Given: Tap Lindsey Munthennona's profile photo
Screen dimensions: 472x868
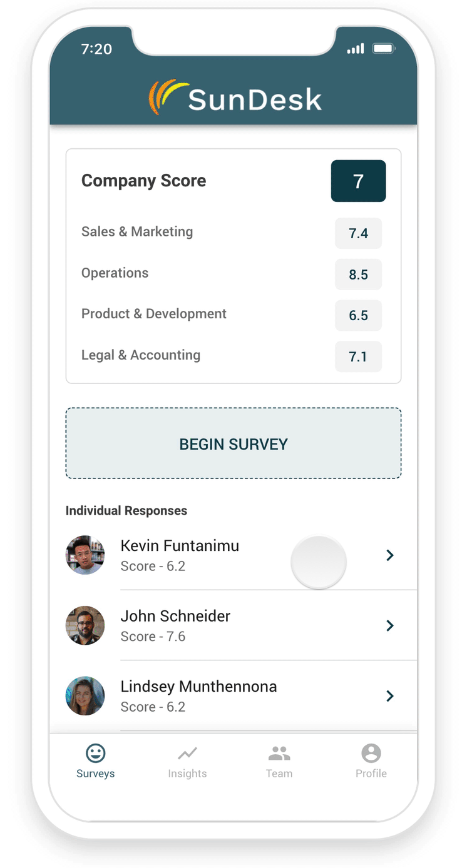Looking at the screenshot, I should point(85,696).
